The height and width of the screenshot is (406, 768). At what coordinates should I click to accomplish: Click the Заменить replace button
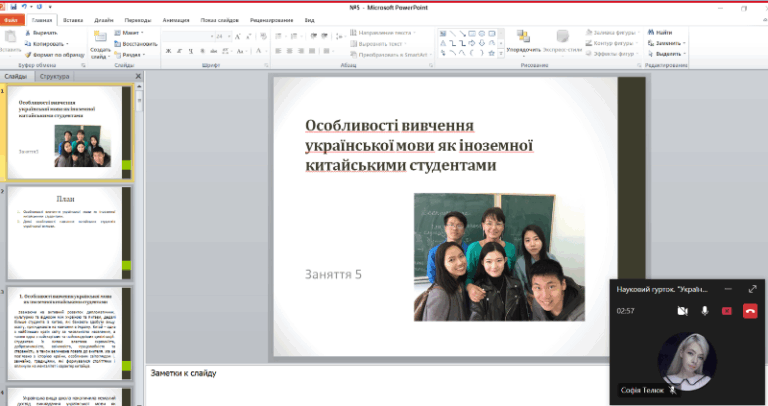[666, 43]
